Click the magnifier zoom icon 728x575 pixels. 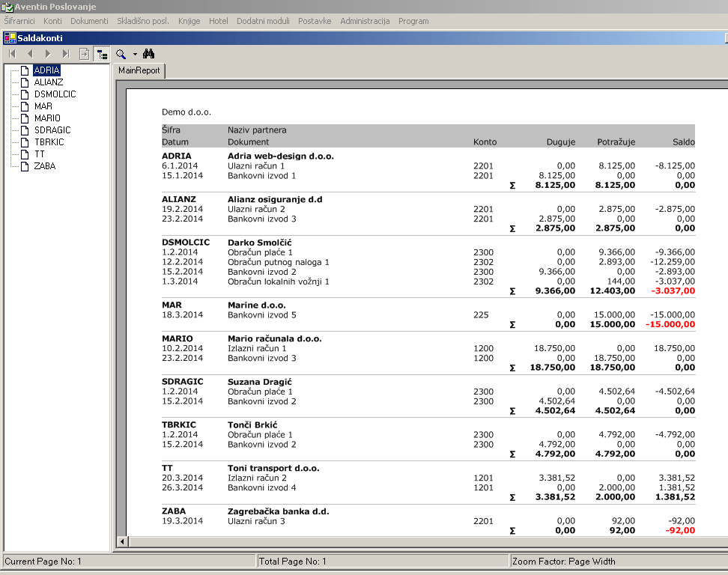[121, 54]
